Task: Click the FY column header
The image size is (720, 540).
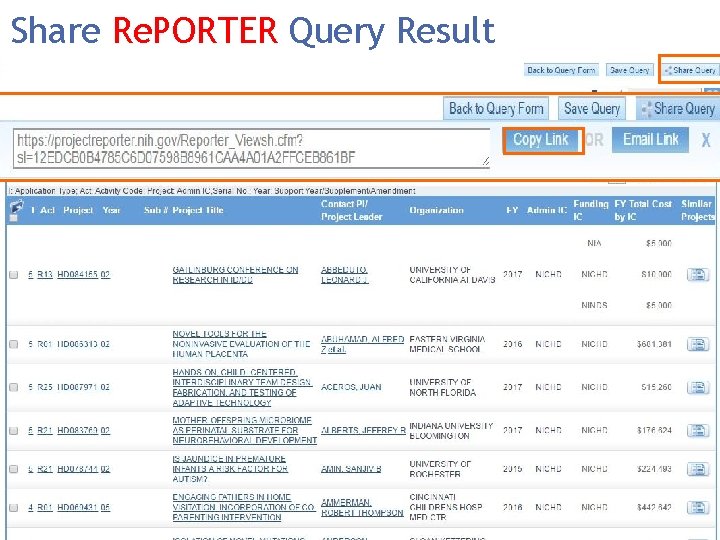Action: [x=512, y=210]
